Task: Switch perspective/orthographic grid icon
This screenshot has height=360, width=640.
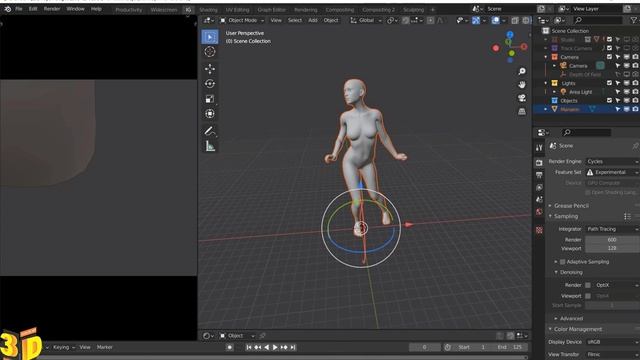Action: (522, 111)
